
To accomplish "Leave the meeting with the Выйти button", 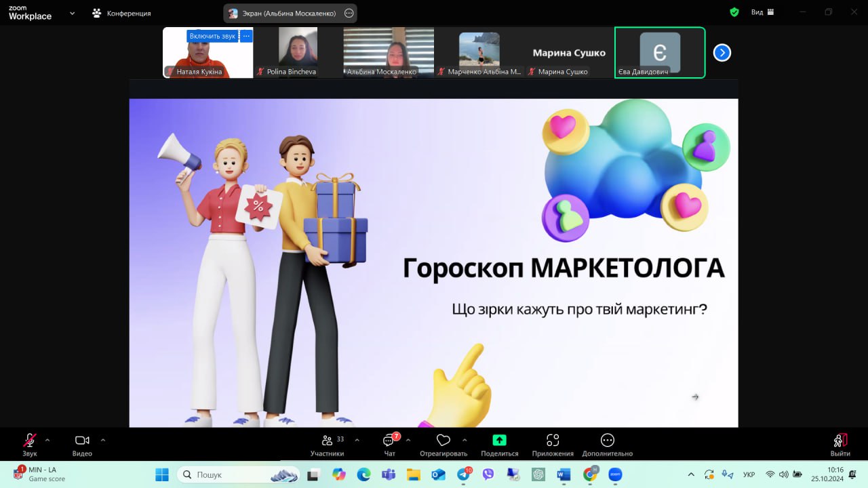I will tap(840, 445).
